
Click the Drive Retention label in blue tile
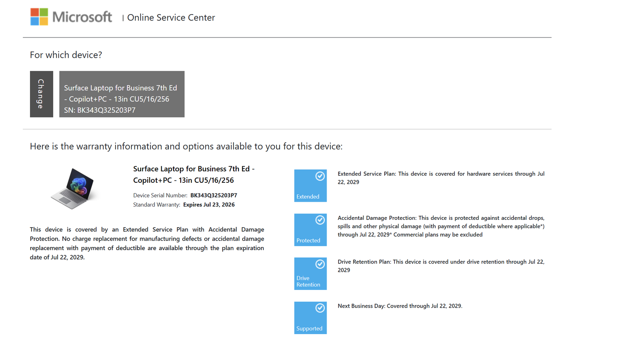point(308,281)
